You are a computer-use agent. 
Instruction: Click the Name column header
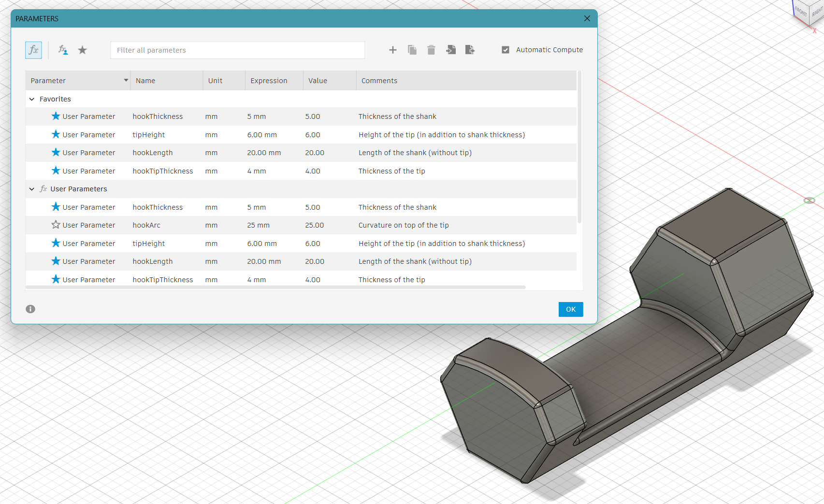click(166, 80)
